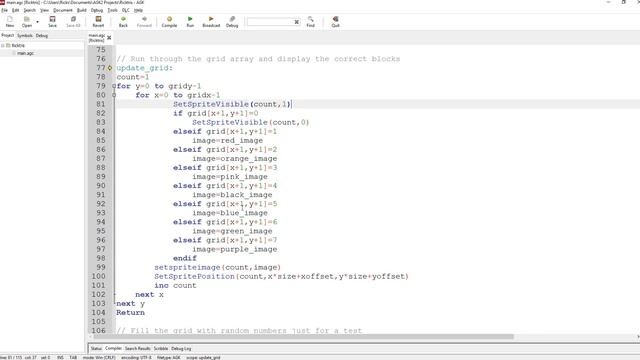This screenshot has width=640, height=360.
Task: Open the Build menu
Action: [x=82, y=10]
